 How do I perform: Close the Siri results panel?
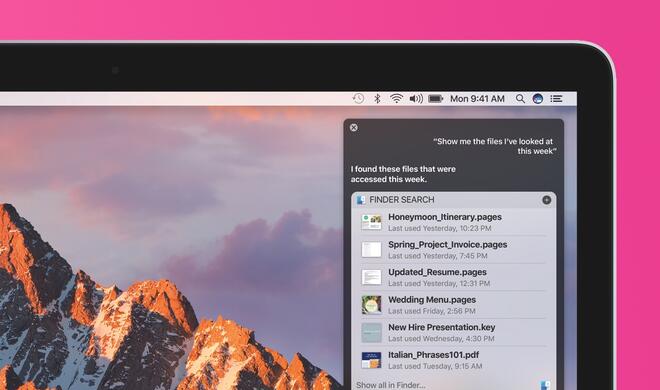(354, 127)
